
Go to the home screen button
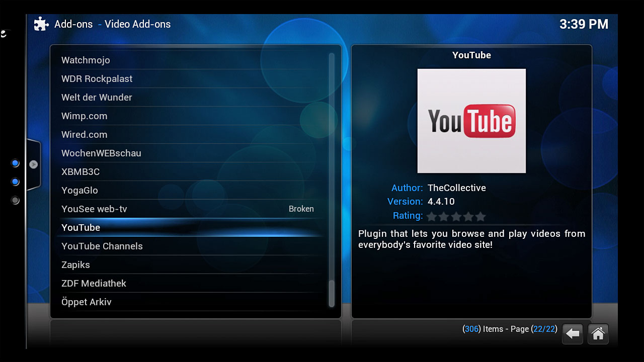click(598, 334)
